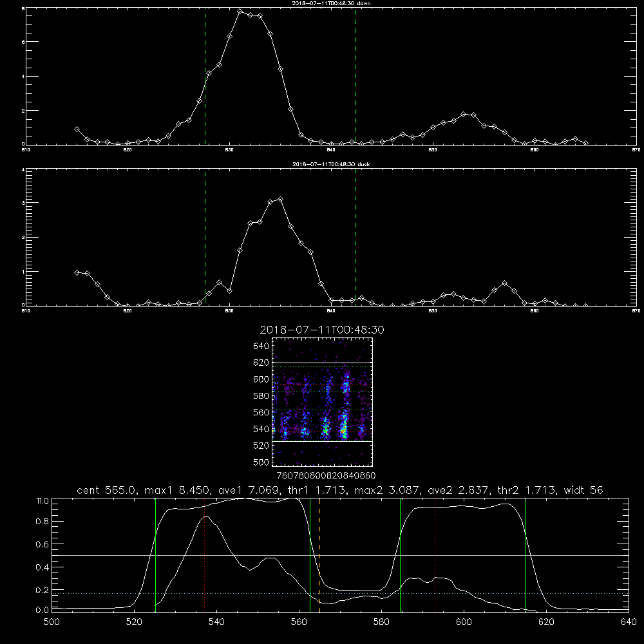
Task: Click the left green dashed line in the dawn plot
Action: click(x=205, y=77)
